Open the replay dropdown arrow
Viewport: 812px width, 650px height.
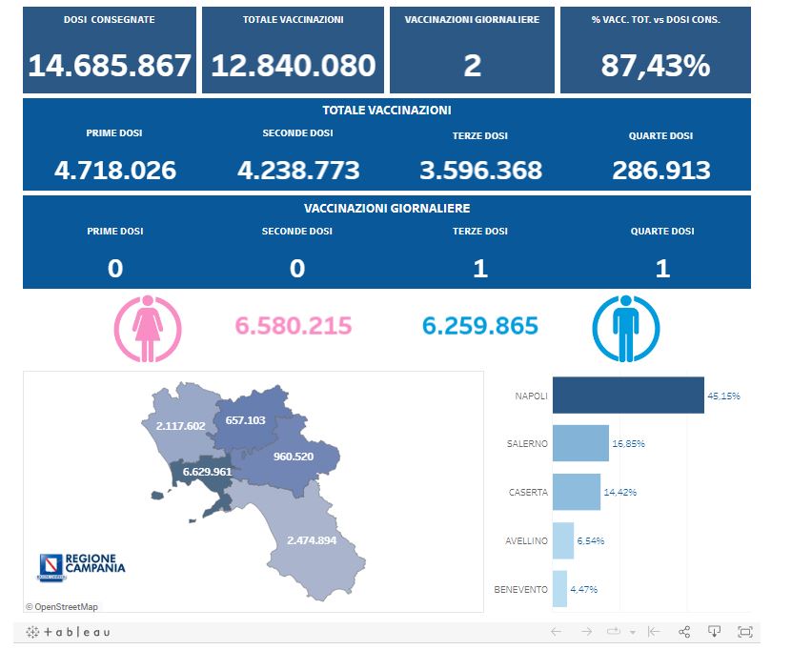[630, 632]
